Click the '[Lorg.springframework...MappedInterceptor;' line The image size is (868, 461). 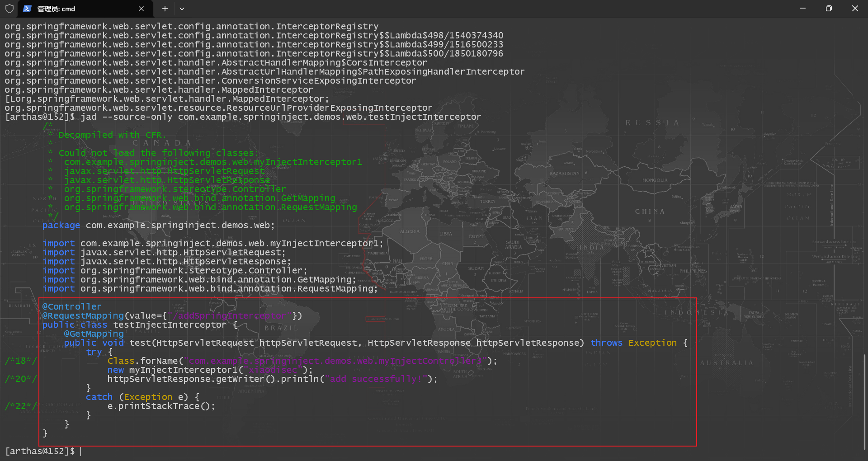(x=167, y=99)
